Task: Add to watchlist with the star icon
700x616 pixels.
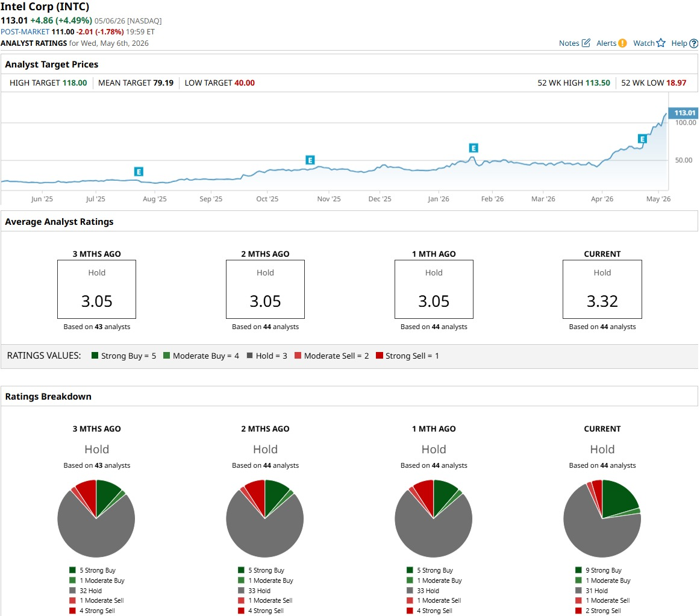Action: 661,43
